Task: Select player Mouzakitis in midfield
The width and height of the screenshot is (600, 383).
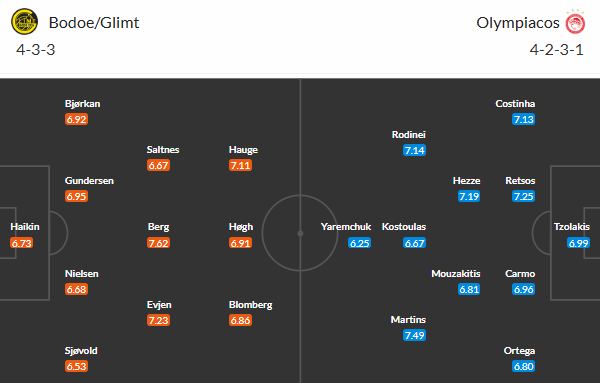Action: 456,274
